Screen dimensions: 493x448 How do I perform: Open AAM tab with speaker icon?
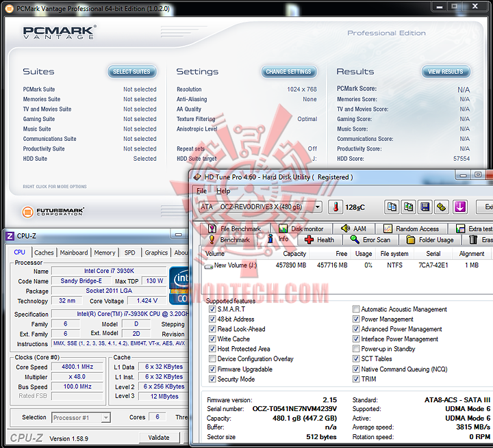pyautogui.click(x=345, y=228)
